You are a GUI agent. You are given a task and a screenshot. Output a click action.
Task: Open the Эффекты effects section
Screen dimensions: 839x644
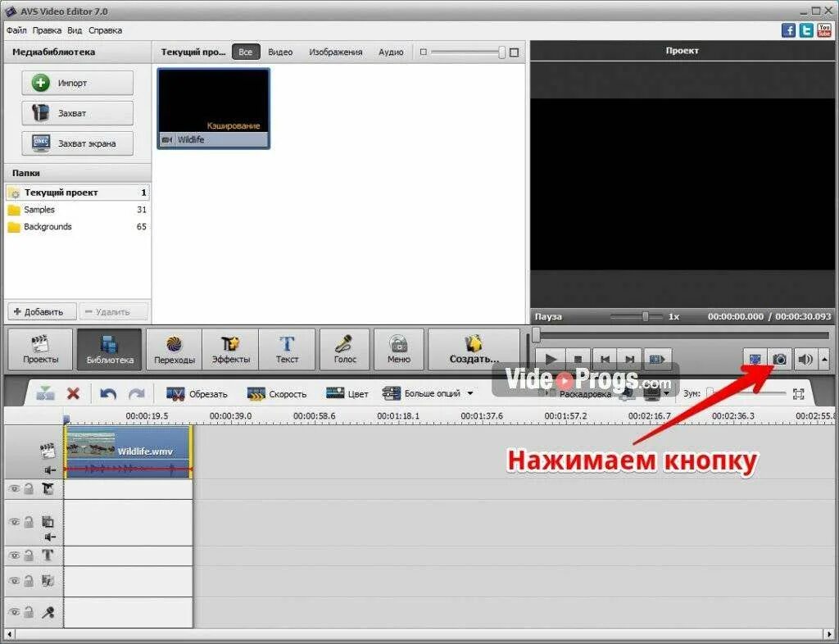click(x=230, y=349)
